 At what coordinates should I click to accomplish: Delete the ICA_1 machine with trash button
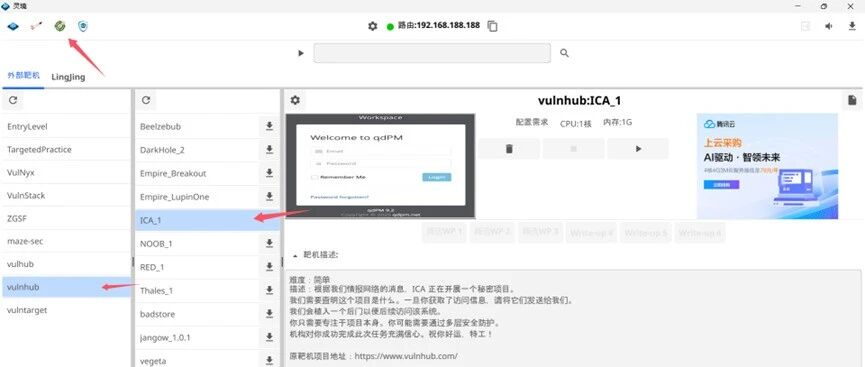[x=509, y=148]
